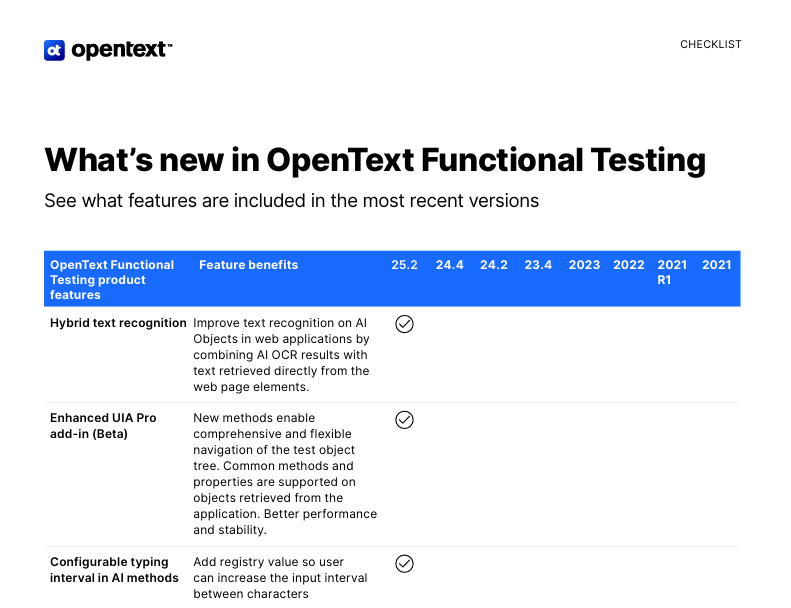Viewport: 791px width, 608px height.
Task: Click the checkmark for Enhanced UIA Pro add-in
Action: pos(404,420)
